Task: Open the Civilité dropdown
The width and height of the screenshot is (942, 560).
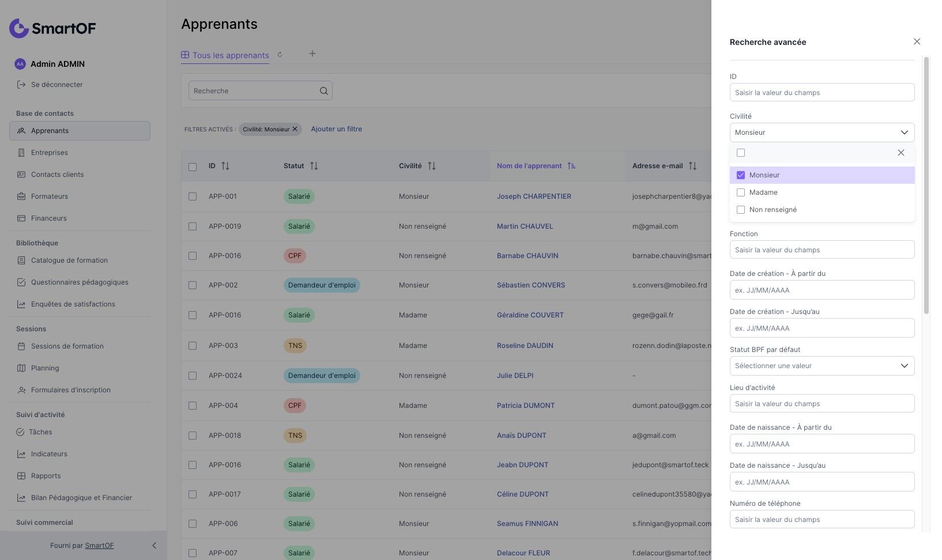Action: (x=822, y=133)
